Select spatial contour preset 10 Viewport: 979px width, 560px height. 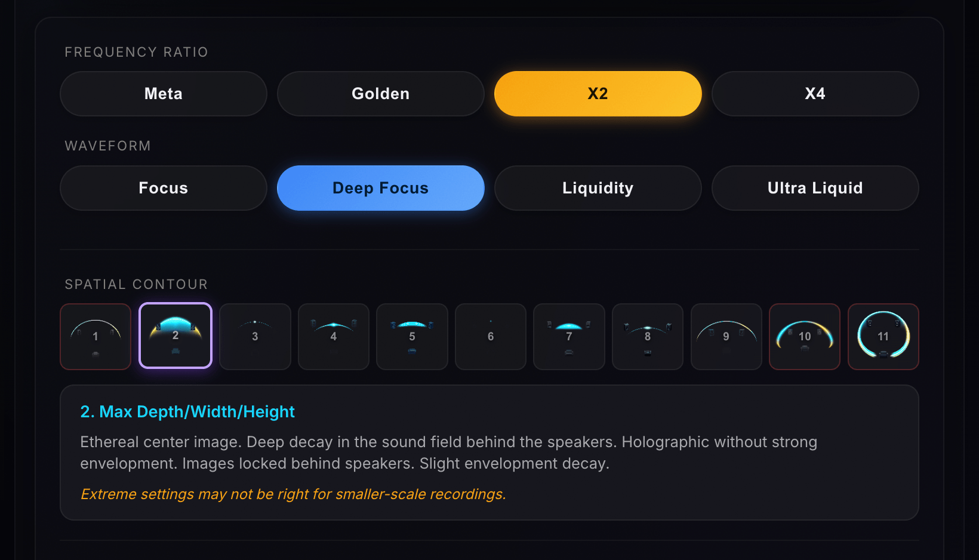[x=805, y=337]
